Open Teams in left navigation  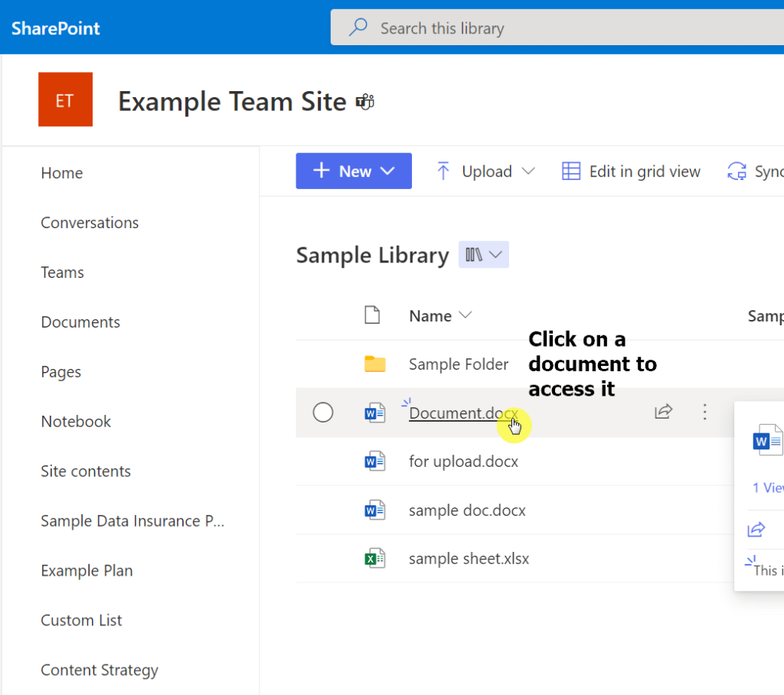coord(63,272)
